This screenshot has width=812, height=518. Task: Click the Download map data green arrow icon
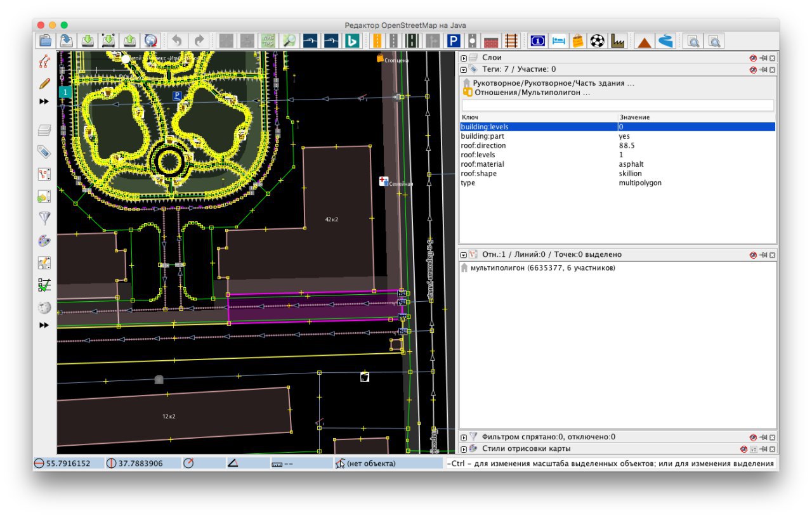(88, 41)
